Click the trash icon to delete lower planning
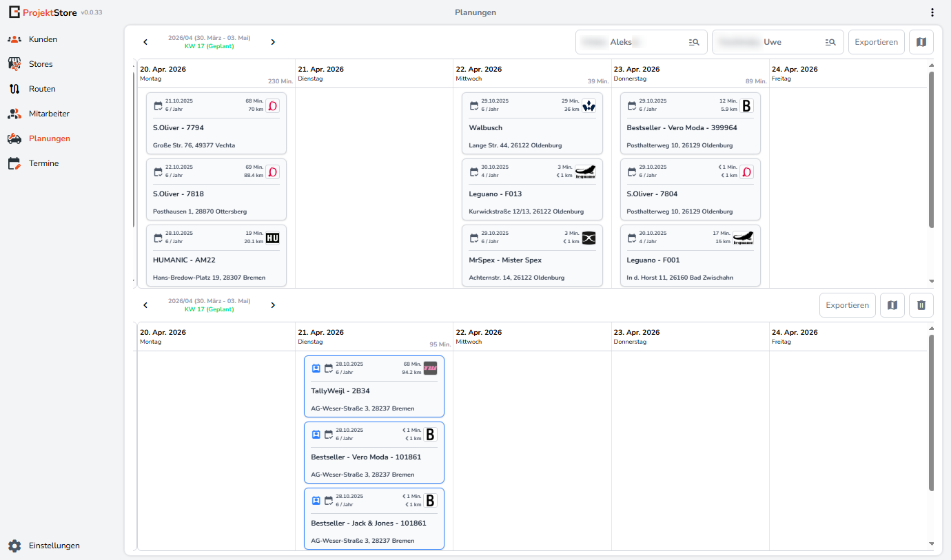The image size is (951, 560). (x=921, y=305)
